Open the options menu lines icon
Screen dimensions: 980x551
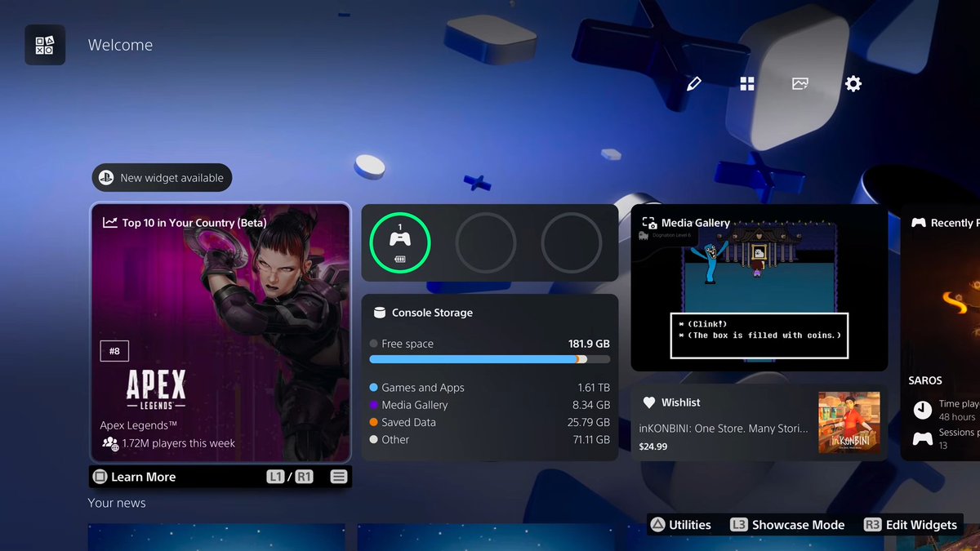[x=339, y=477]
